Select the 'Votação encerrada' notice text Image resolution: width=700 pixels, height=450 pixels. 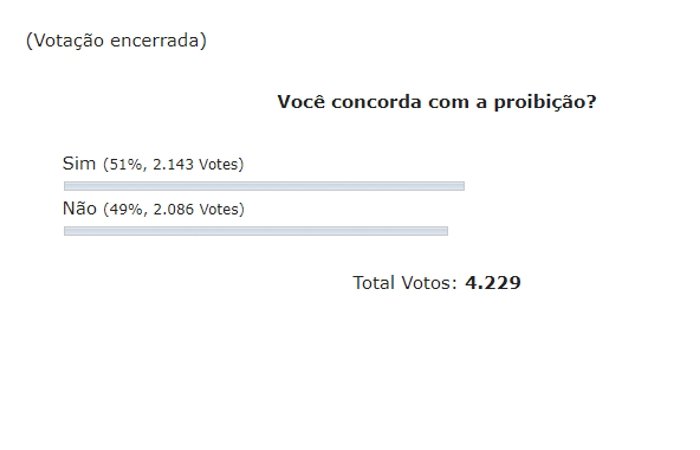[116, 41]
